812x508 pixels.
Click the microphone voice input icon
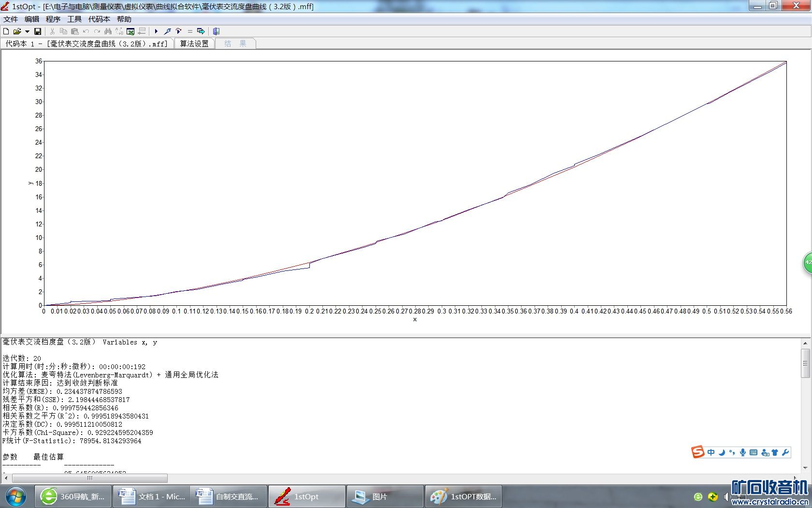tap(743, 452)
